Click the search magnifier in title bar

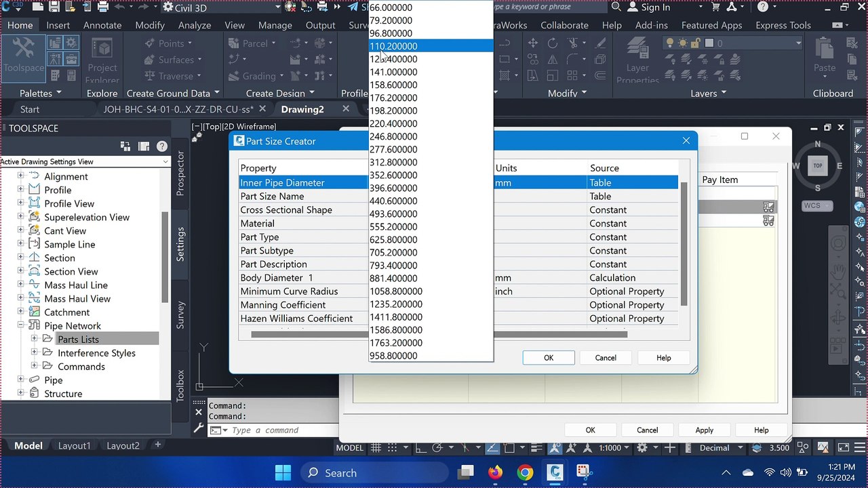[616, 7]
